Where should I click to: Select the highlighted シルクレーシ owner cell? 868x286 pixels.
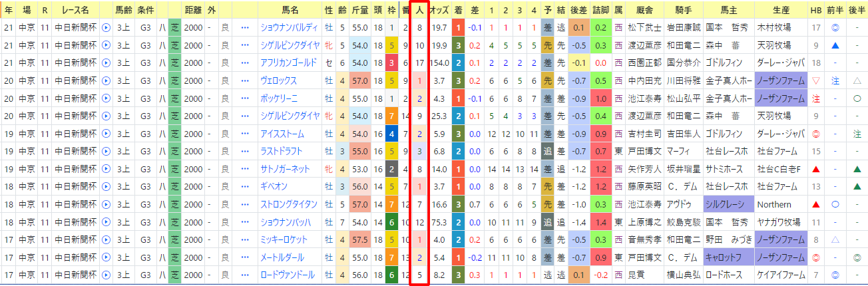(728, 204)
